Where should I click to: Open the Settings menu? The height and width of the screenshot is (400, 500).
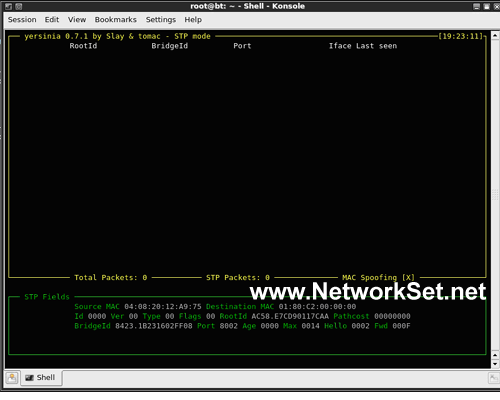[161, 20]
